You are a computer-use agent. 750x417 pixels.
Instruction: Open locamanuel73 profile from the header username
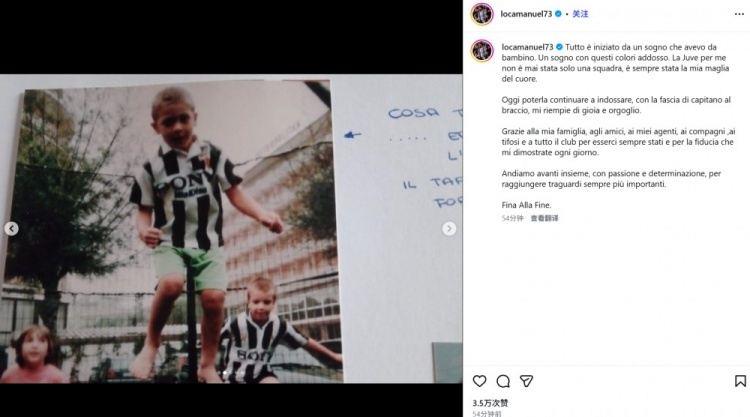(x=526, y=14)
